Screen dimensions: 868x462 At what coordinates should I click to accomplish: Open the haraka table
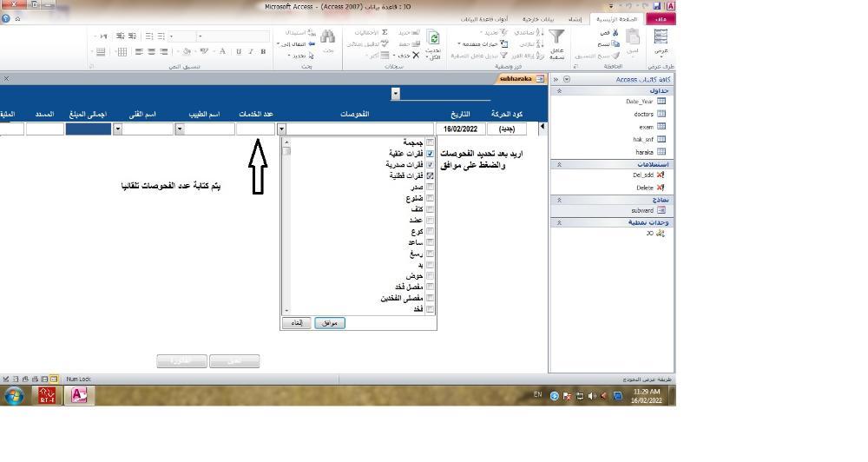[650, 152]
